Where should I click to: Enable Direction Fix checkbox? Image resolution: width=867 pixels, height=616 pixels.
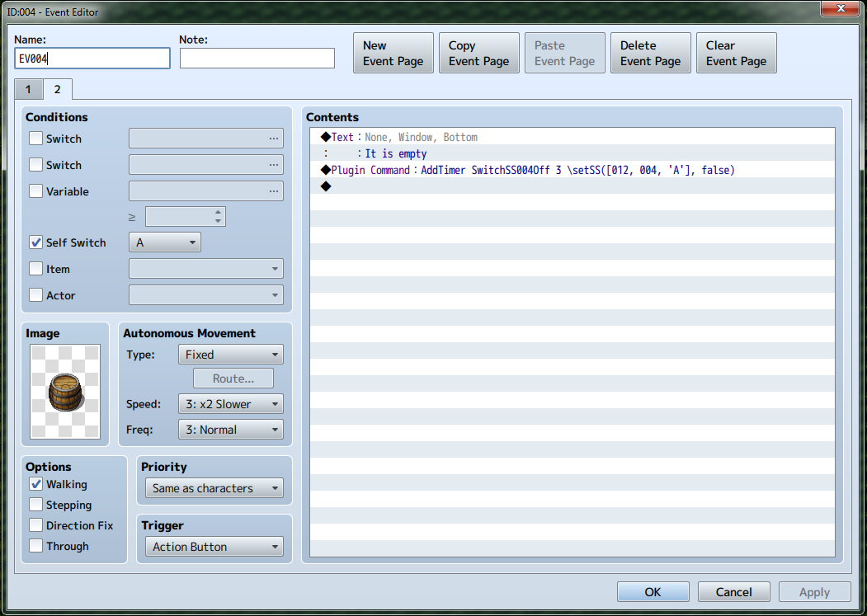point(36,524)
